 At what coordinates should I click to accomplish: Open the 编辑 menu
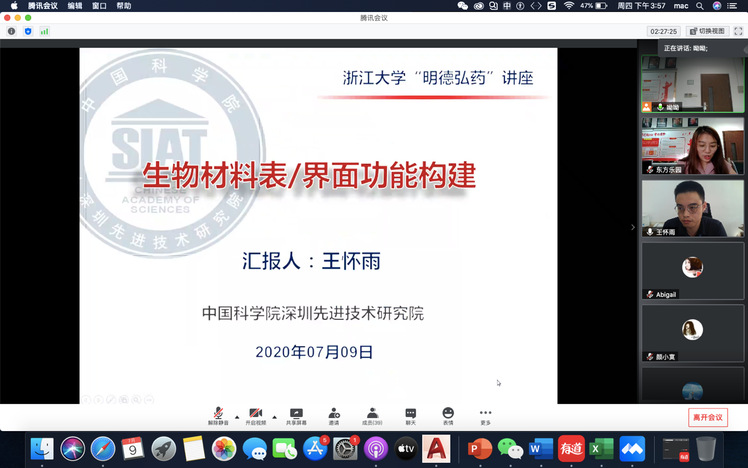tap(75, 6)
